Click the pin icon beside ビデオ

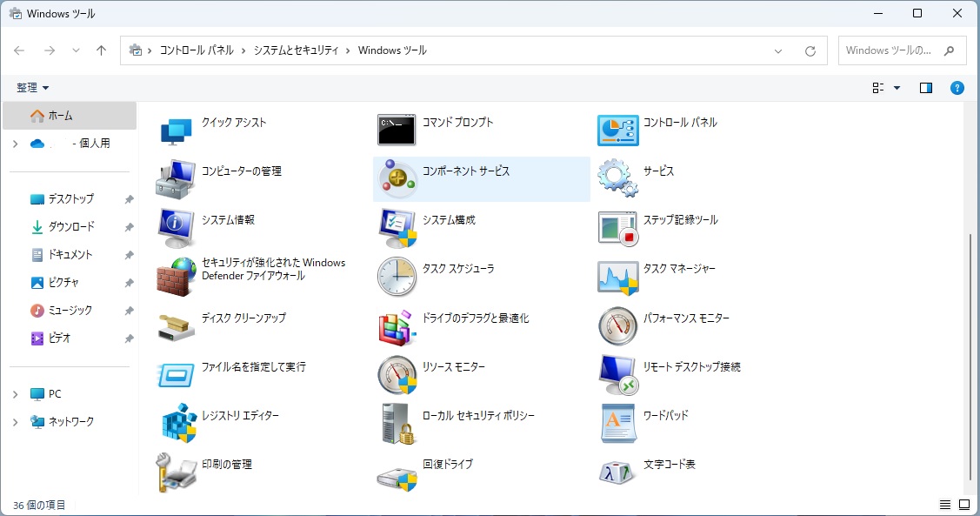(129, 338)
